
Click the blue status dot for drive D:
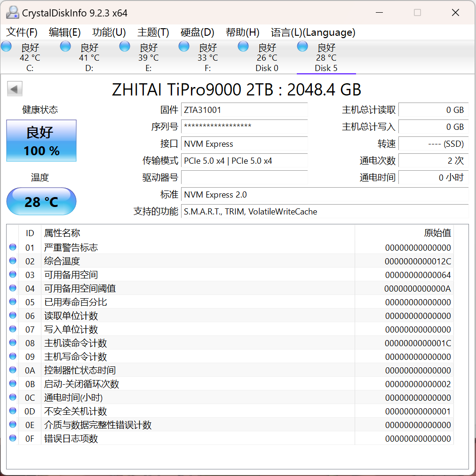point(64,46)
